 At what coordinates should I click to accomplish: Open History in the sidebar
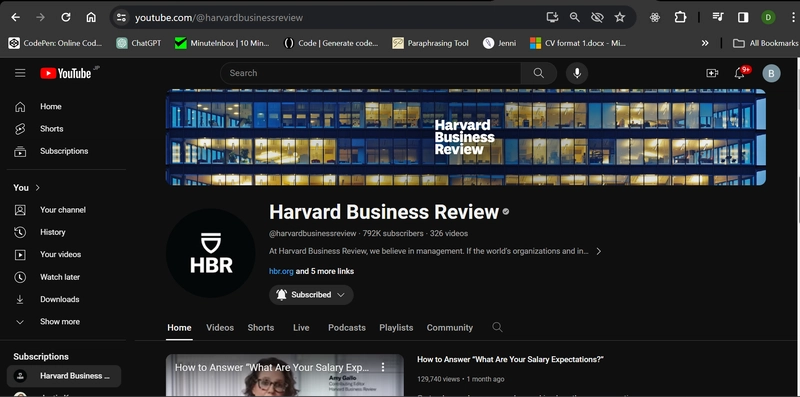click(x=64, y=232)
